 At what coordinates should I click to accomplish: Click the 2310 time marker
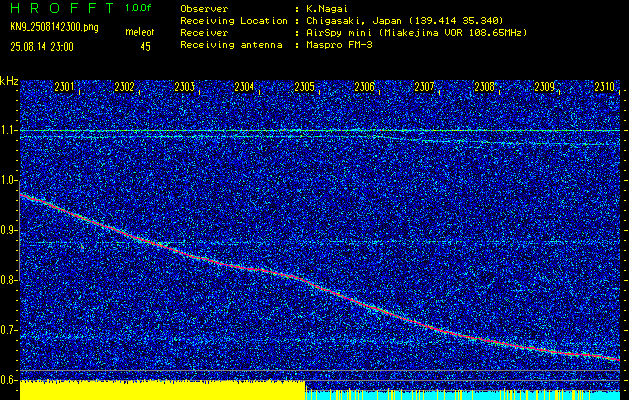(x=605, y=87)
